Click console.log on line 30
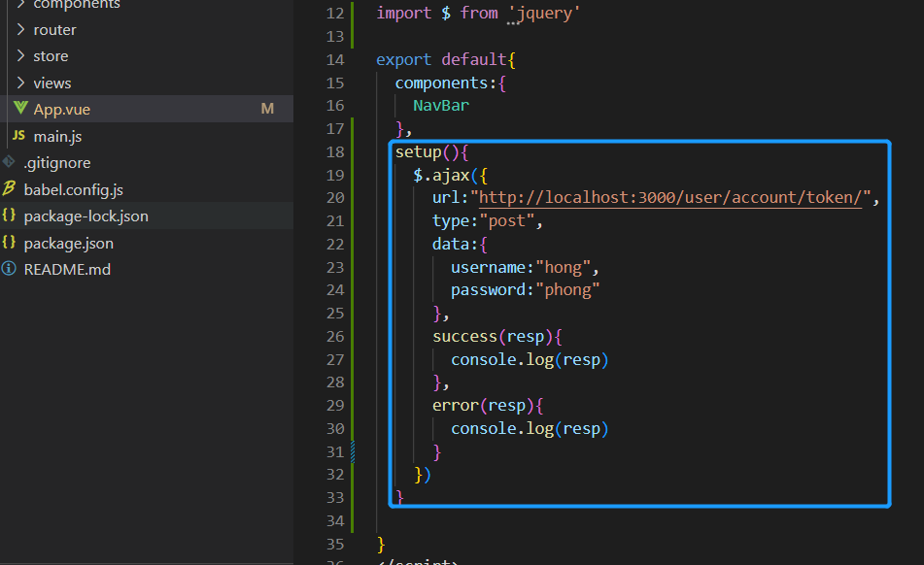The width and height of the screenshot is (924, 565). point(502,428)
